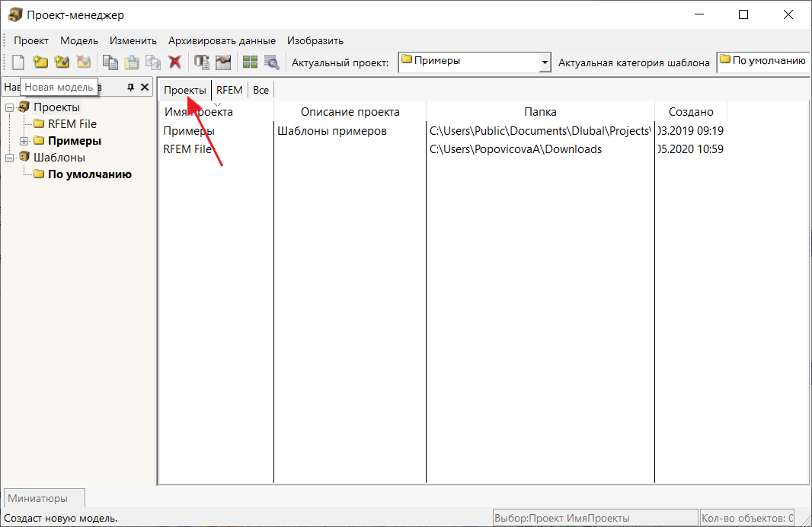The image size is (812, 527).
Task: Click the disconnect project folder icon
Action: pos(83,62)
